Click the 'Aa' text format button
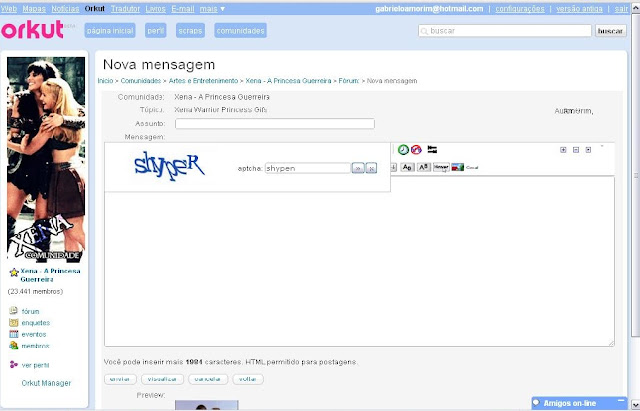This screenshot has height=411, width=640. click(407, 167)
